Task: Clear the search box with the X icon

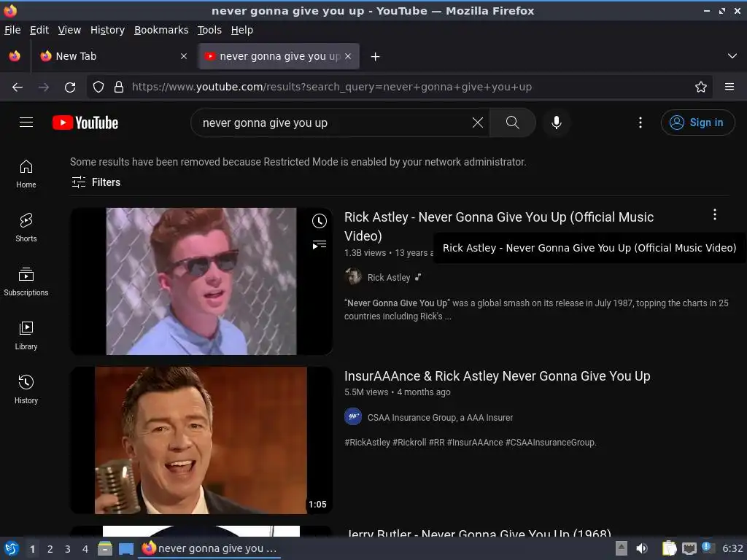Action: (477, 122)
